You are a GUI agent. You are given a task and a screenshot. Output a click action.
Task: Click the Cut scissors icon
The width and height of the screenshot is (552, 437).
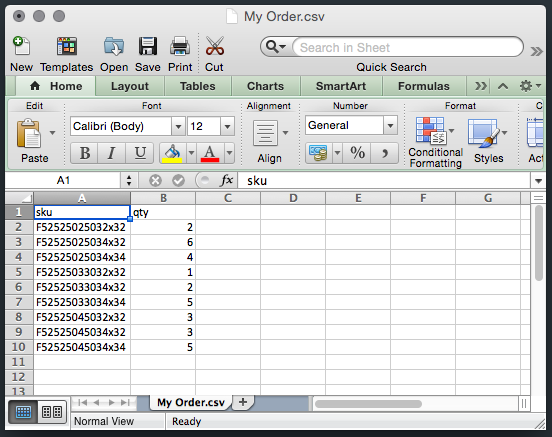click(214, 46)
